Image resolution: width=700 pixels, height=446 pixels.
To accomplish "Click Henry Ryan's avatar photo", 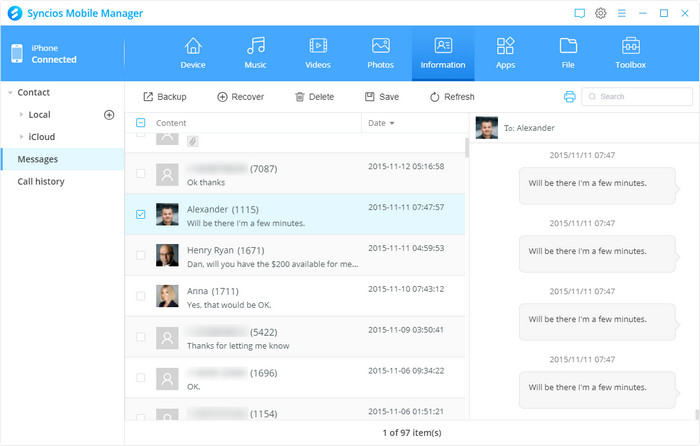I will tap(167, 255).
